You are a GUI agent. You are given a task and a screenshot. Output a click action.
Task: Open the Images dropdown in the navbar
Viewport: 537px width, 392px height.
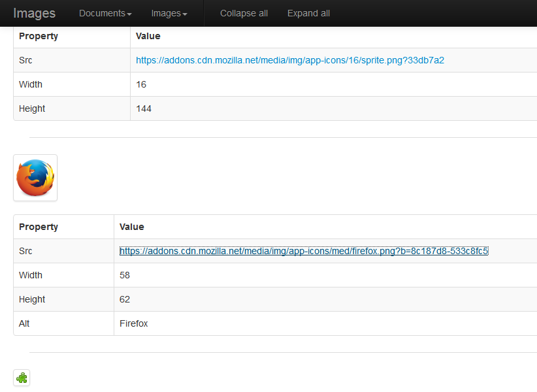click(x=169, y=13)
